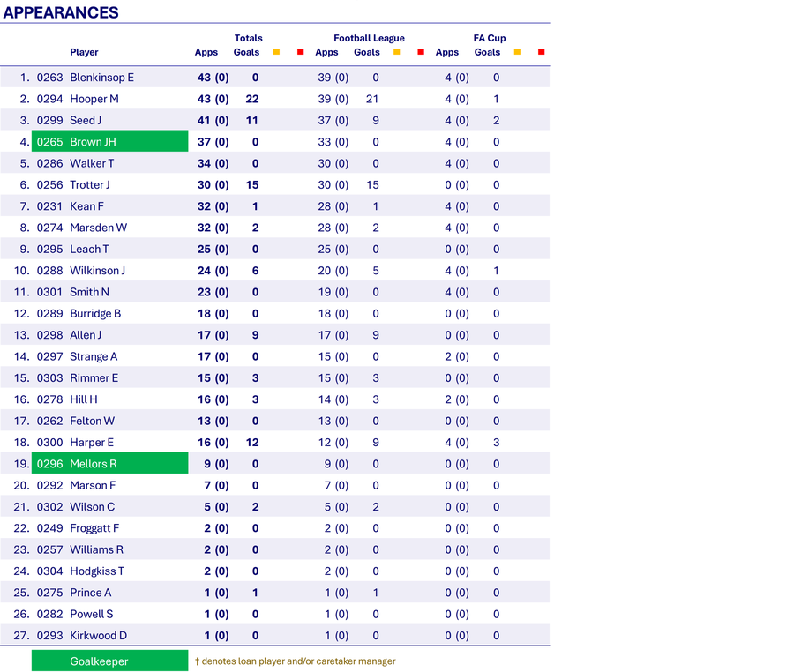Select player Blenkinsop E
This screenshot has height=672, width=794.
[101, 78]
